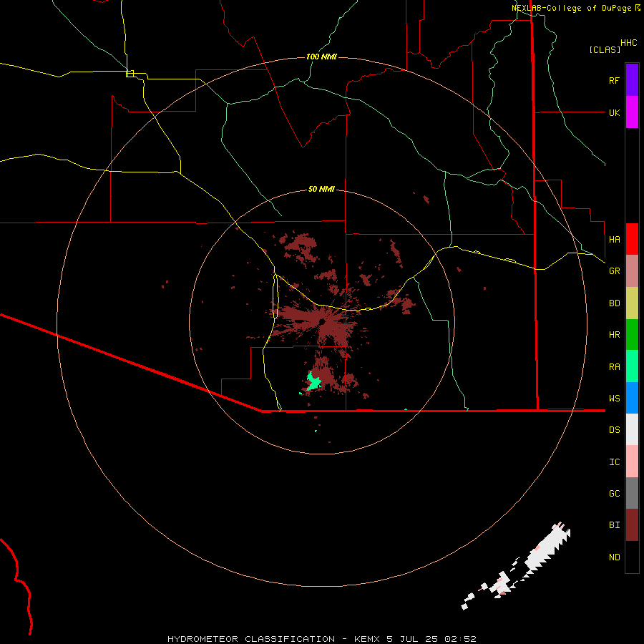Click the NEXLAB-College of DuPage credit text

pos(571,8)
